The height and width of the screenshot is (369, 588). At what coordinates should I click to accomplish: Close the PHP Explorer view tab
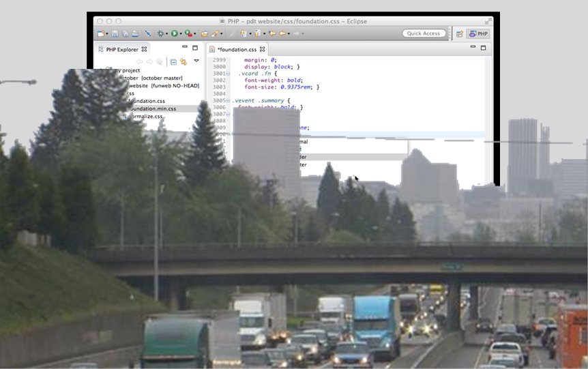(x=144, y=49)
